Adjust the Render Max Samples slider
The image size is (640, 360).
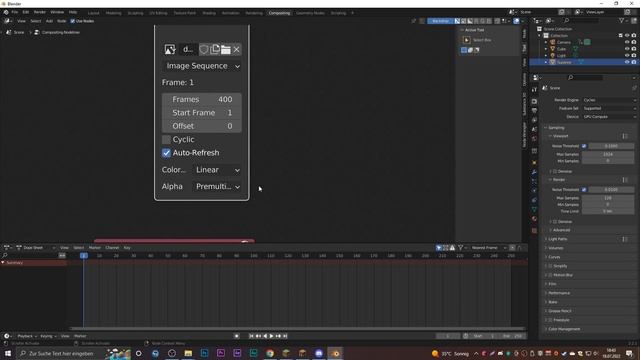tap(608, 198)
